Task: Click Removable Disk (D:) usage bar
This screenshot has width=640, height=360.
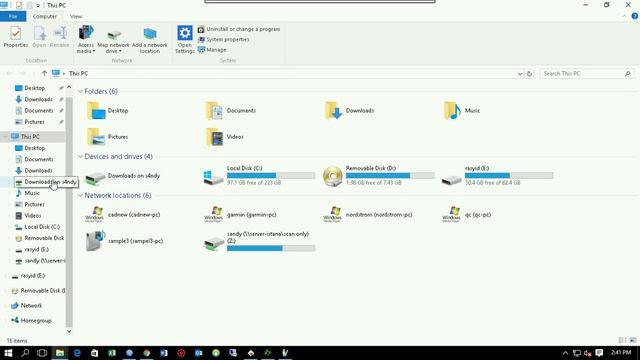Action: pos(390,176)
